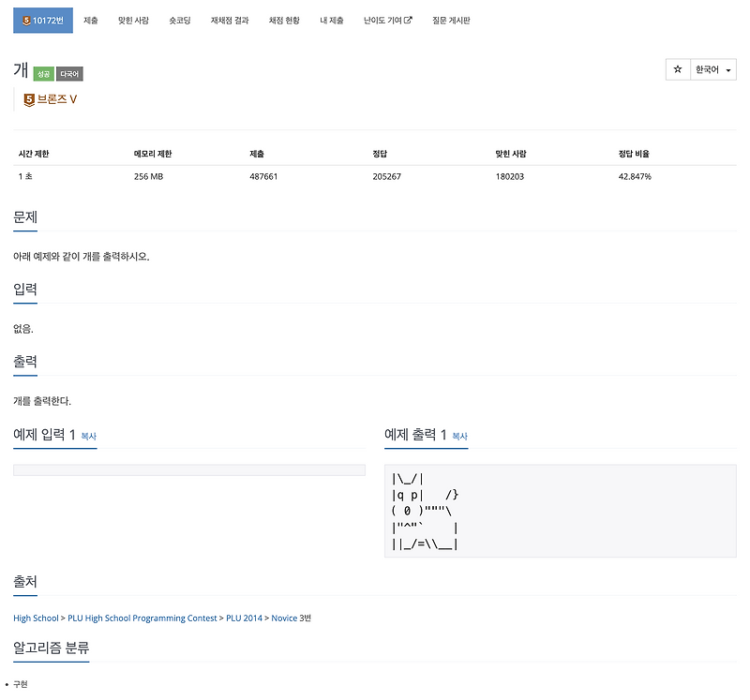750x700 pixels.
Task: View the 내 제출 tab
Action: coord(332,20)
